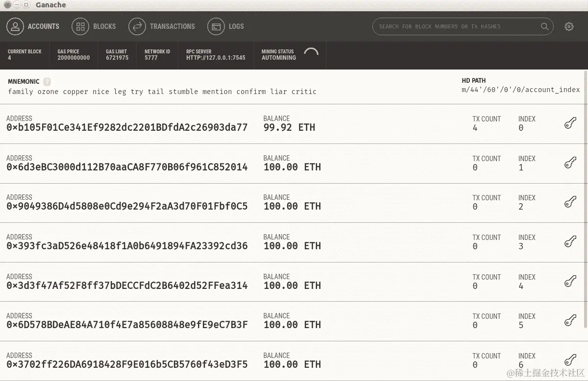
Task: Click the mnemonic phrase text
Action: tap(162, 92)
